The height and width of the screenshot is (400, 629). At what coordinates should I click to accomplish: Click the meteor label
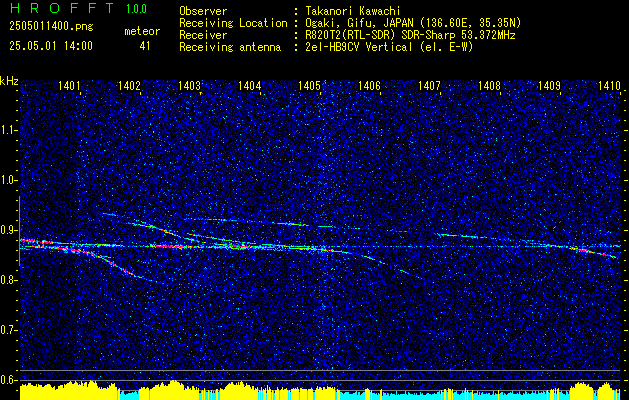[142, 31]
